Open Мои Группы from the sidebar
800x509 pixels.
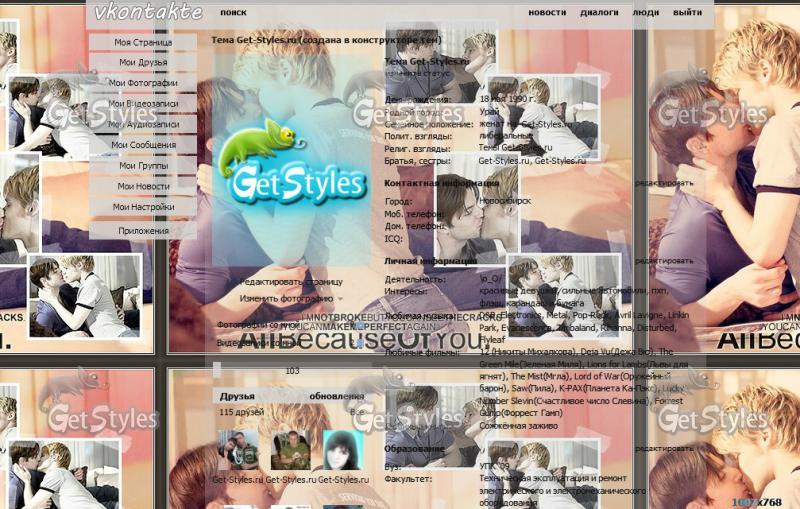[143, 166]
